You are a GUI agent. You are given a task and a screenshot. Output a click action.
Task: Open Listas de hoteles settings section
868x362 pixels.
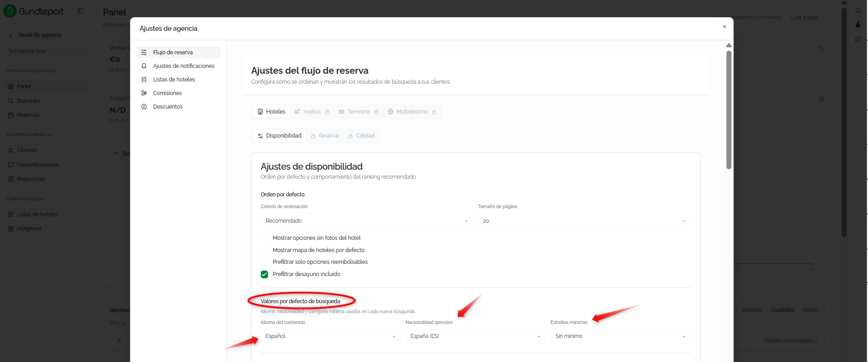coord(178,80)
